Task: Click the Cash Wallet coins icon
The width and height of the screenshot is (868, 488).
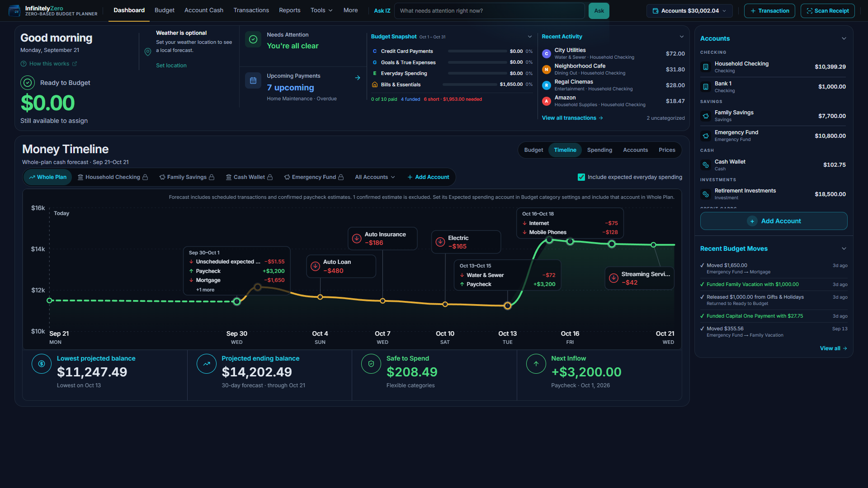Action: click(705, 165)
